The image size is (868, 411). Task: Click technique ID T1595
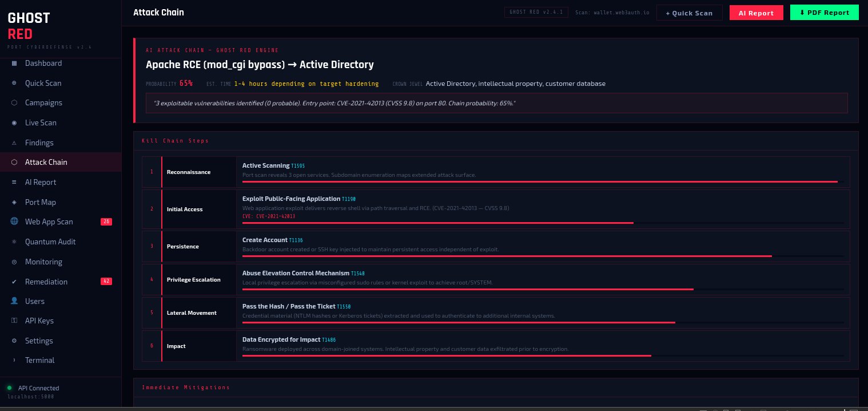pyautogui.click(x=298, y=166)
